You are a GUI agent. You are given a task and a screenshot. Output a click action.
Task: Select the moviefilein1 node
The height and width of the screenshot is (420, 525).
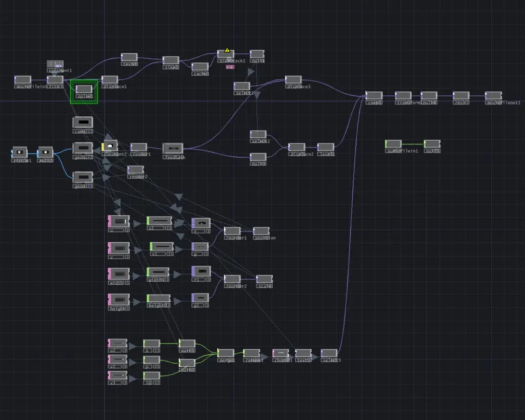click(x=23, y=79)
